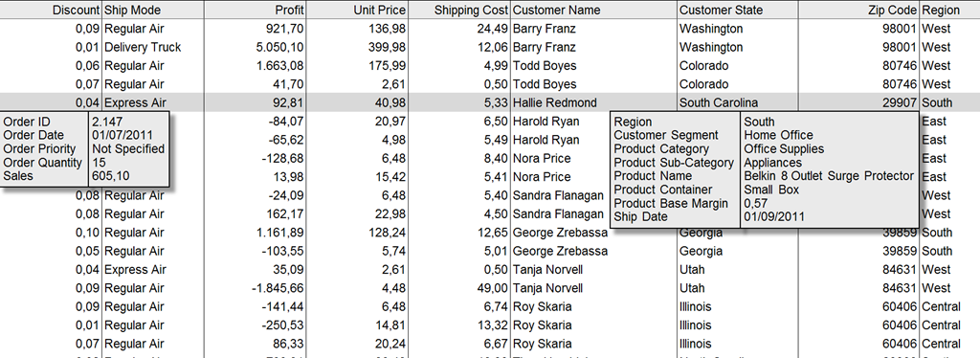This screenshot has height=358, width=980.
Task: Select the profit cell 5.050,10
Action: pos(280,47)
